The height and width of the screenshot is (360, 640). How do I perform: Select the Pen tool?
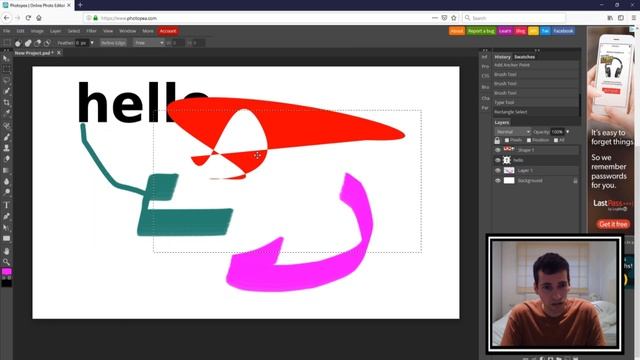point(6,216)
